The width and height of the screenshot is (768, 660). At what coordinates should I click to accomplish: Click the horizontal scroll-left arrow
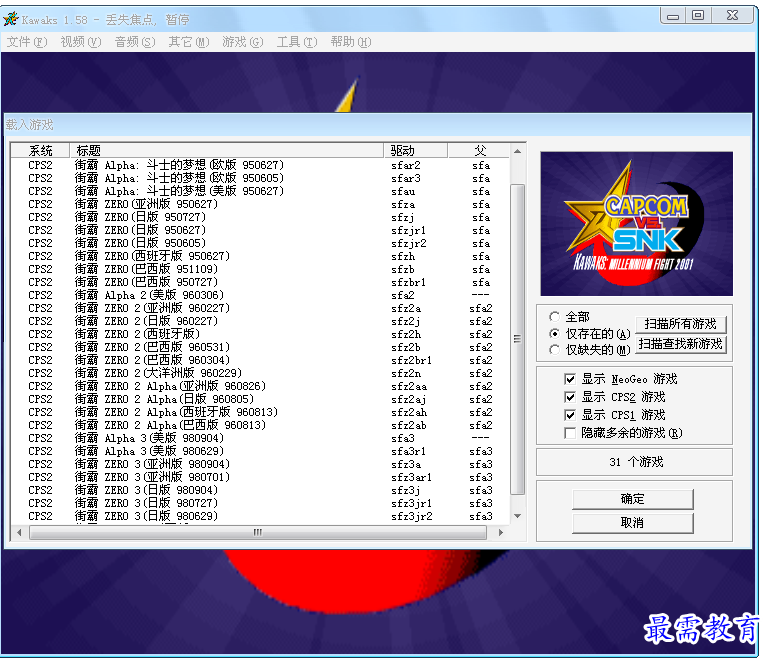coord(19,532)
